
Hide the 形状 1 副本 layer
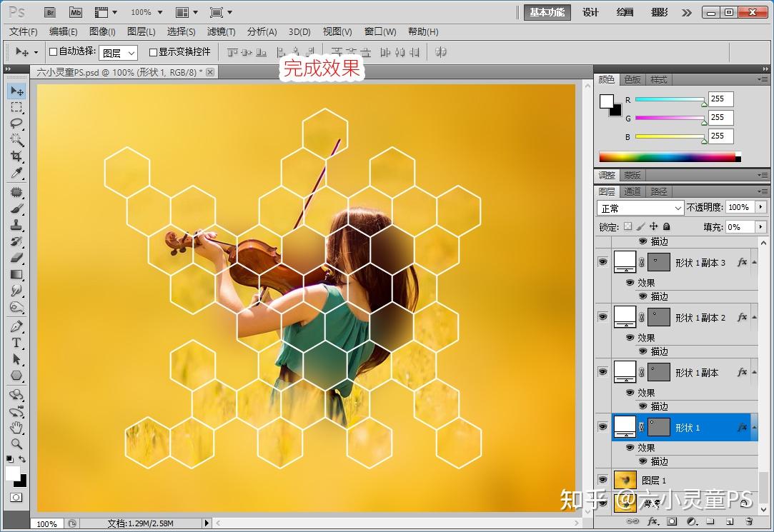[602, 372]
